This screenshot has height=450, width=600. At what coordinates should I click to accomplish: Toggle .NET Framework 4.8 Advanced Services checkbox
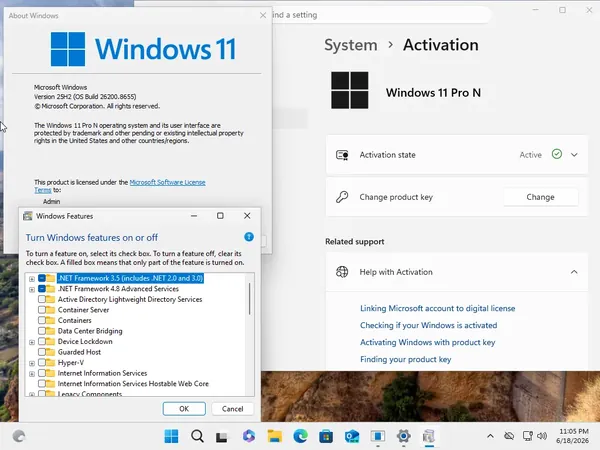coord(42,289)
